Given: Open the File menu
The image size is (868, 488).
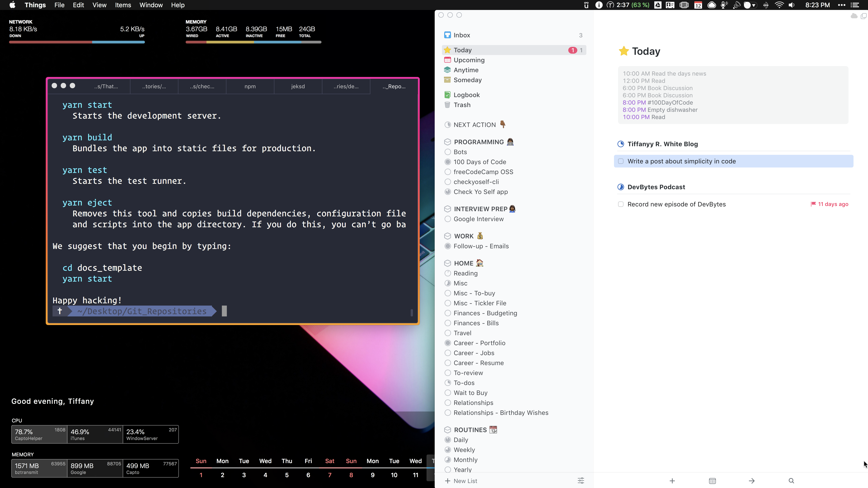Looking at the screenshot, I should coord(59,5).
